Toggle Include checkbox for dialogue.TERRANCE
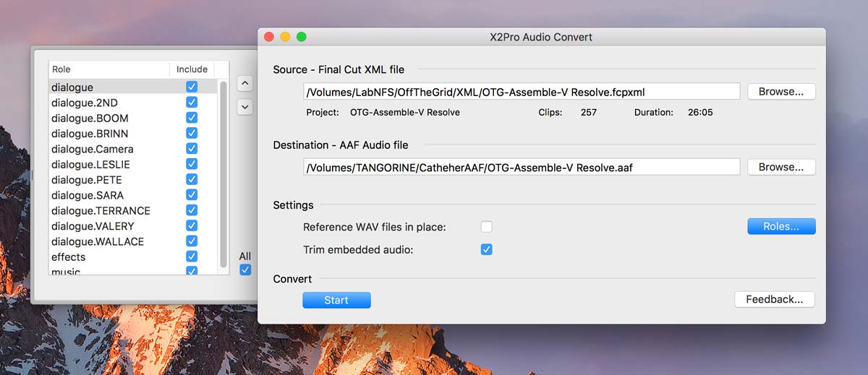 (192, 210)
